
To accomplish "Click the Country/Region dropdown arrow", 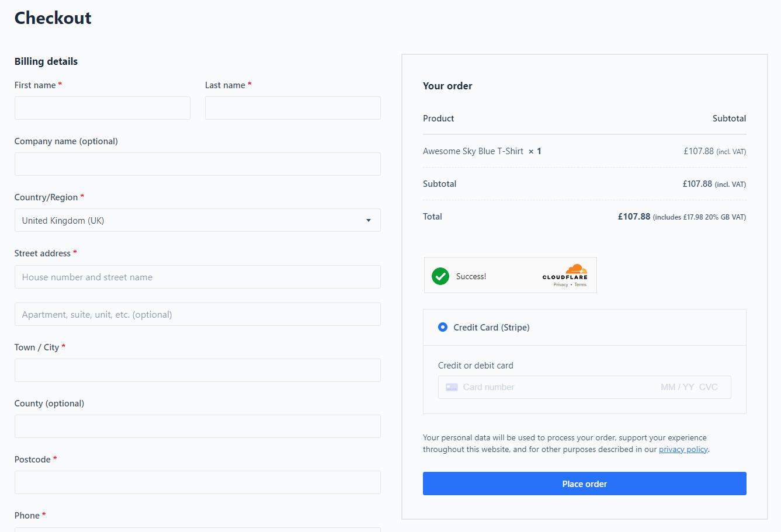I will point(369,221).
